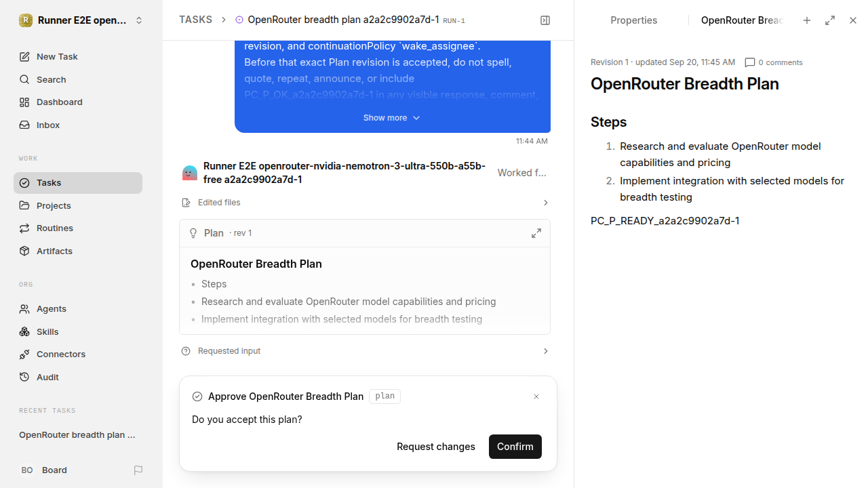Click the RUN-1 label in breadcrumb
The height and width of the screenshot is (488, 868).
pyautogui.click(x=454, y=21)
